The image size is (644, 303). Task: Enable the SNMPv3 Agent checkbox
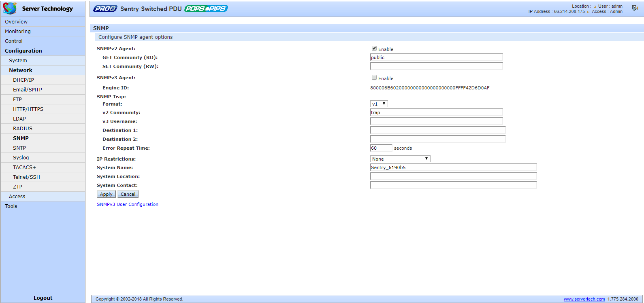374,77
